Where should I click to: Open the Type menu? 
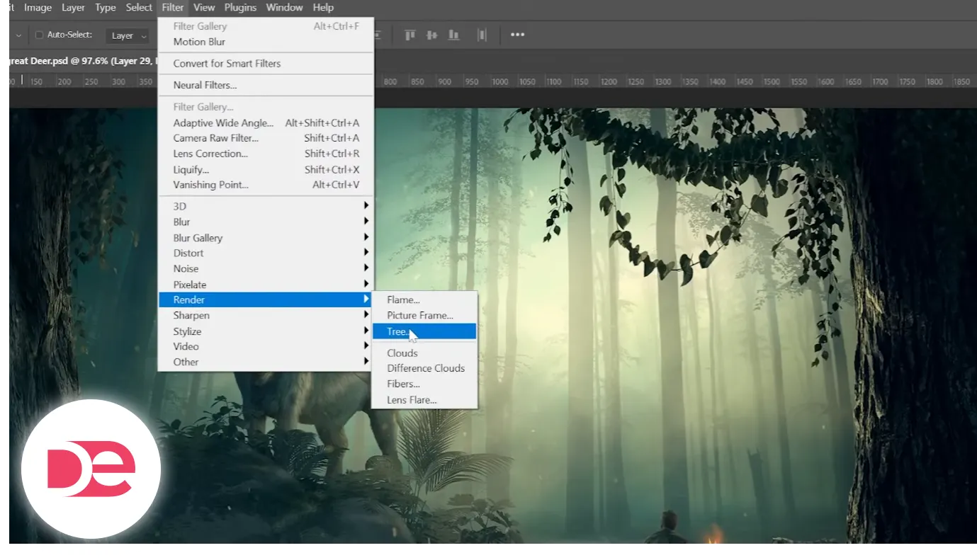pyautogui.click(x=106, y=8)
